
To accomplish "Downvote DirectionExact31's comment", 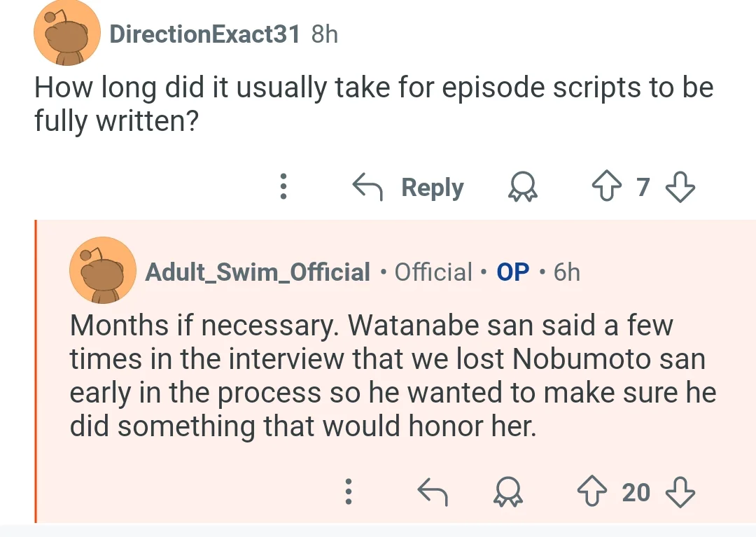I will pos(680,186).
